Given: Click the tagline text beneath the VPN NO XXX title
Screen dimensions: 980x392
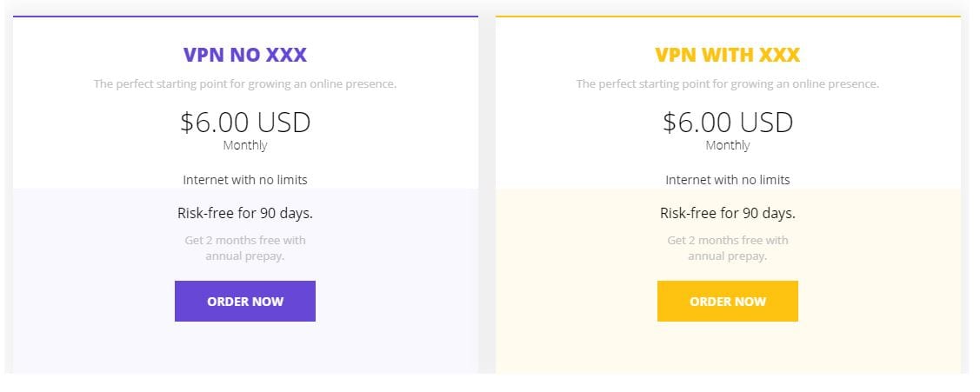Looking at the screenshot, I should [245, 83].
